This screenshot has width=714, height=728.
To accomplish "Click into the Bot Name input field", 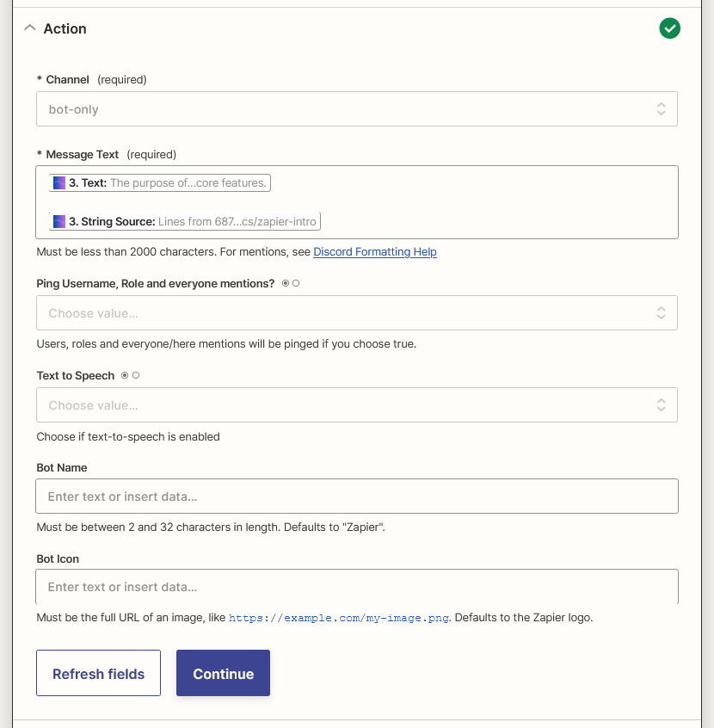I will [x=356, y=497].
